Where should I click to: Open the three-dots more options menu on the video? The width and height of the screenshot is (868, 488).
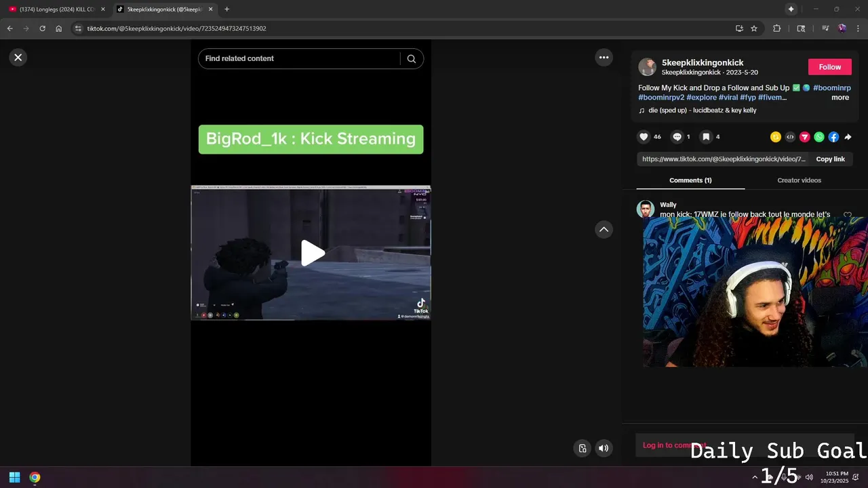click(x=604, y=58)
